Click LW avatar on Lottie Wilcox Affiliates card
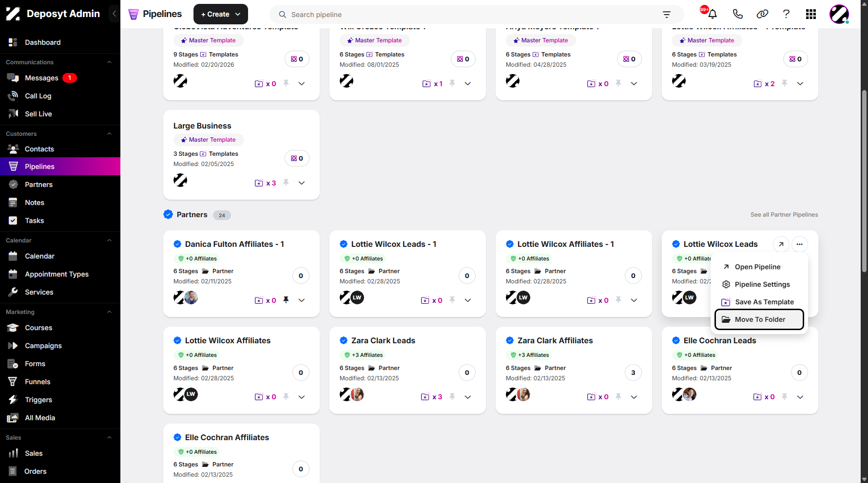 point(191,394)
